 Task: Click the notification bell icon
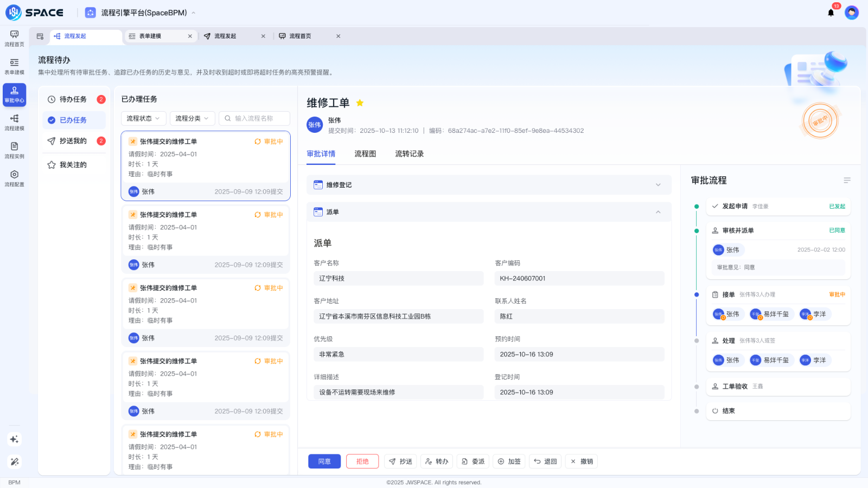point(830,12)
